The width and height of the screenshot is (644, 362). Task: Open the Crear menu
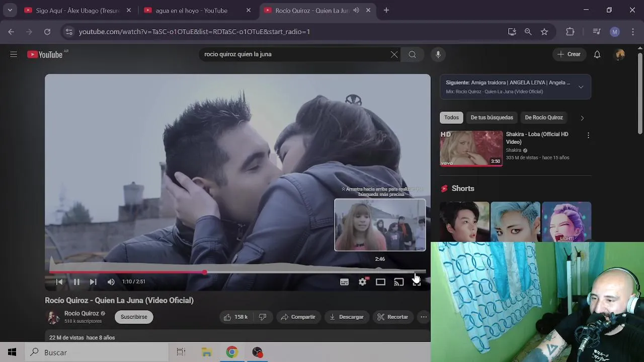tap(569, 54)
